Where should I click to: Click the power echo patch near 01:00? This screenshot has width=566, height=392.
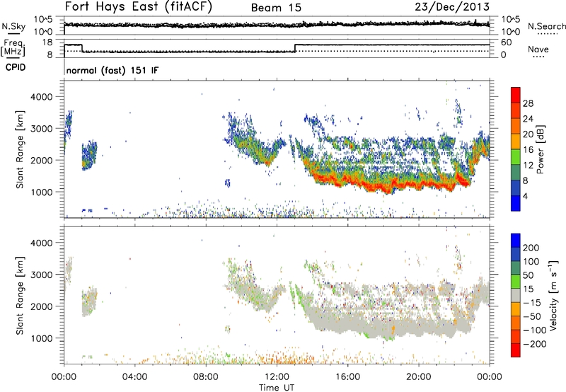point(89,156)
